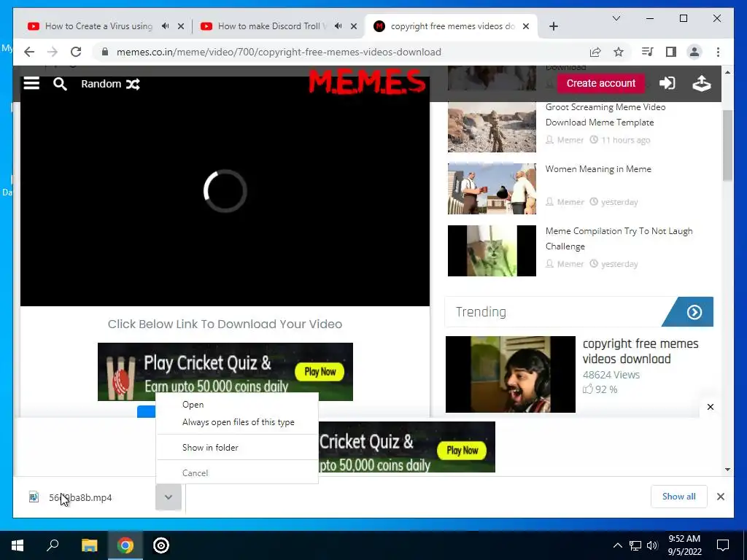This screenshot has width=747, height=560.
Task: Click the downloaded mp4 file item
Action: (x=85, y=497)
